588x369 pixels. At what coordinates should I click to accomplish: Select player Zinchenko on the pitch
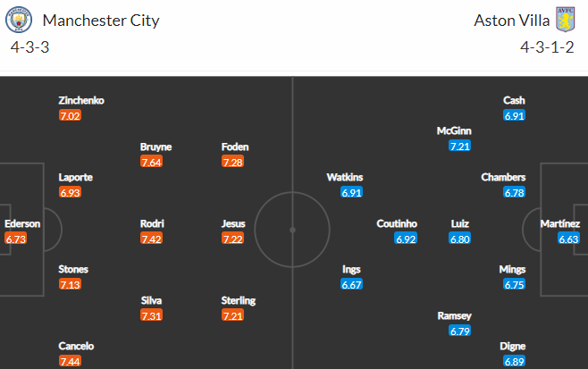point(81,100)
